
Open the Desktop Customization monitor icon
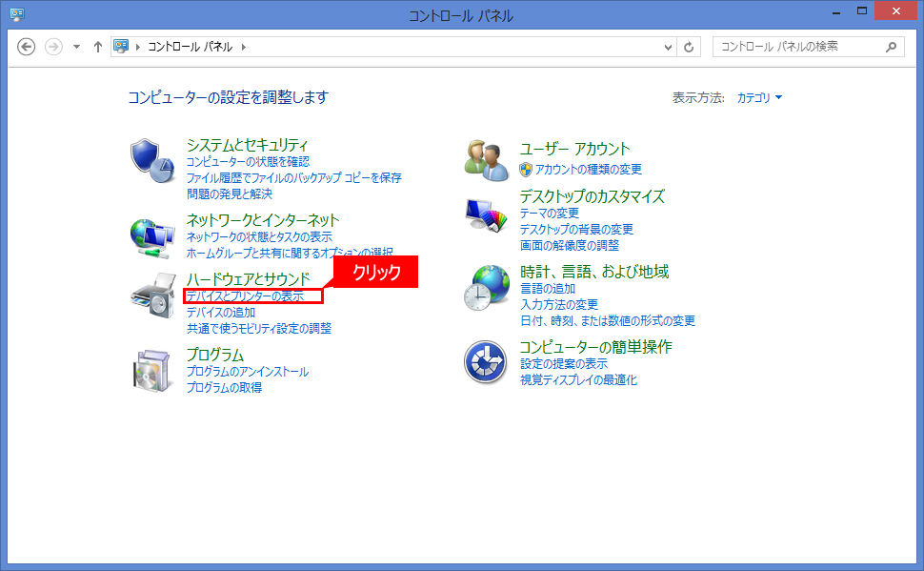[487, 215]
